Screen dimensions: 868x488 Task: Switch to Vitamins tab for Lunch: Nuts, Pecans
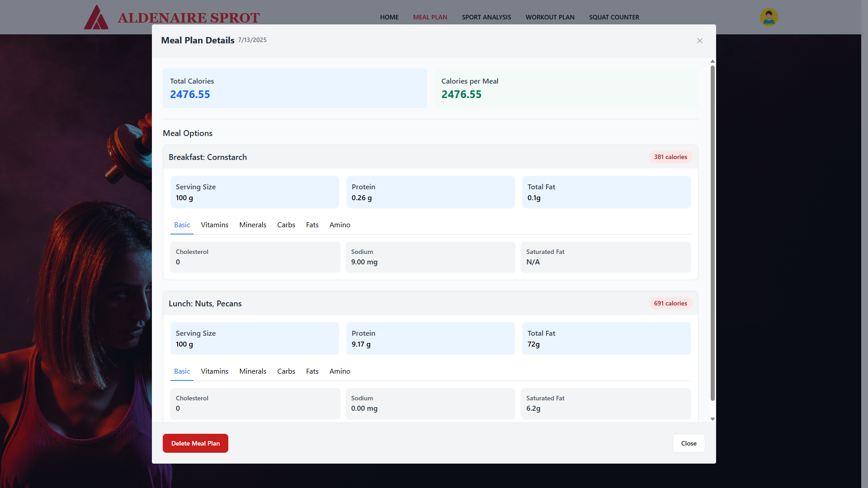coord(214,371)
